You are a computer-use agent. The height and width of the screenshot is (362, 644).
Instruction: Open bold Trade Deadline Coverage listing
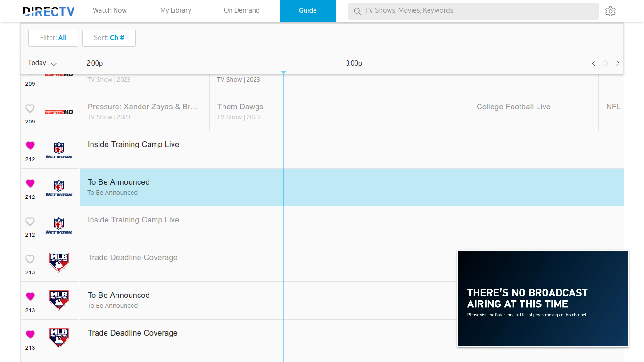click(269, 338)
